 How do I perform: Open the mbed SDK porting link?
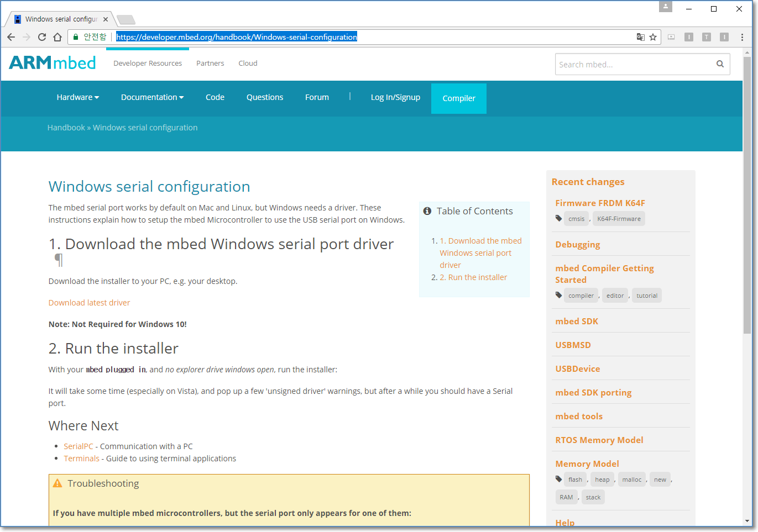593,393
